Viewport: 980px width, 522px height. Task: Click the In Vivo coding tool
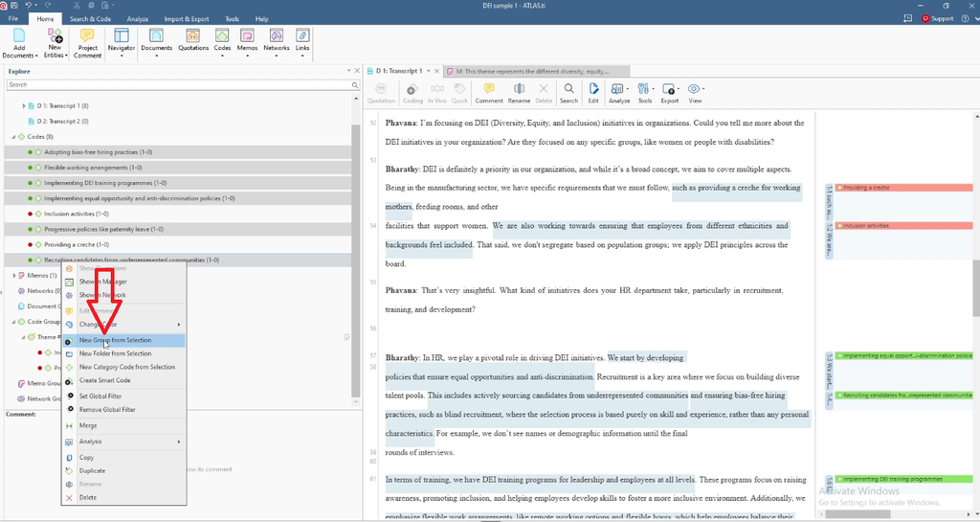tap(436, 93)
